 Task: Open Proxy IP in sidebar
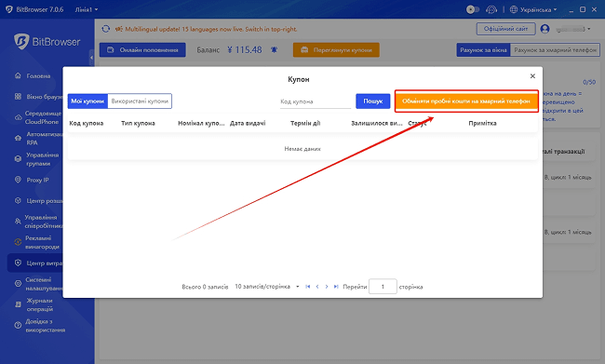click(x=37, y=180)
